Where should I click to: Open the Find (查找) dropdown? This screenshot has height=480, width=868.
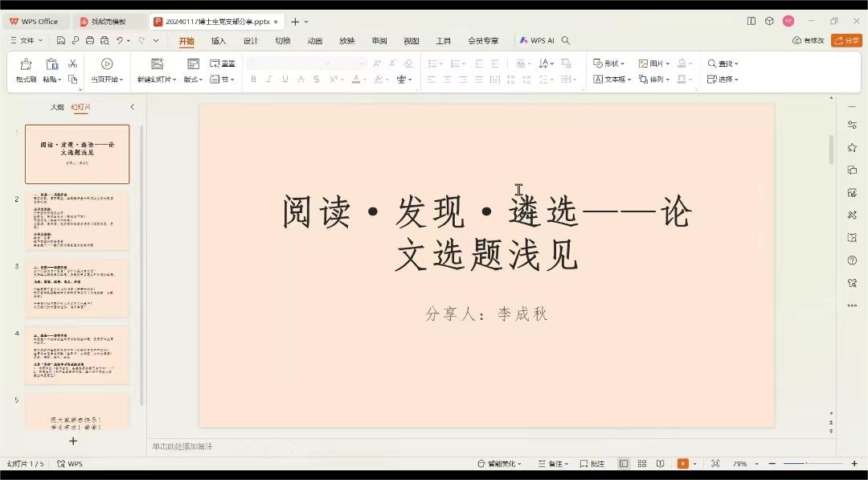(723, 64)
